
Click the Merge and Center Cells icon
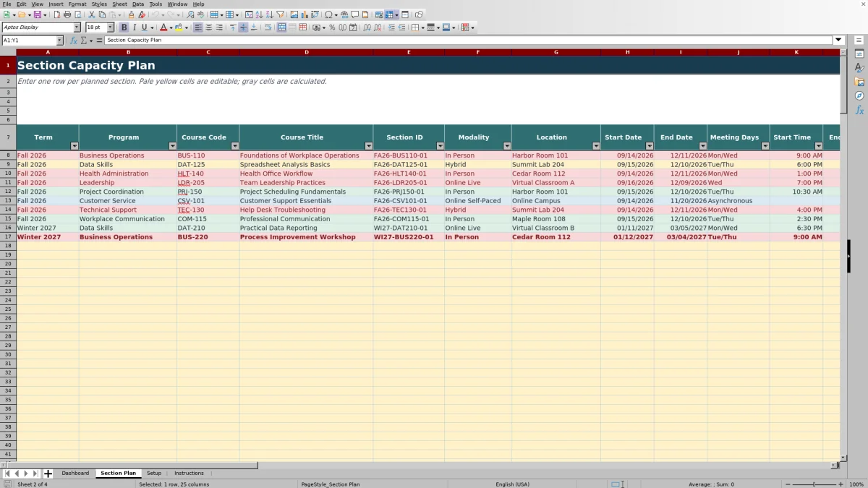pyautogui.click(x=282, y=27)
